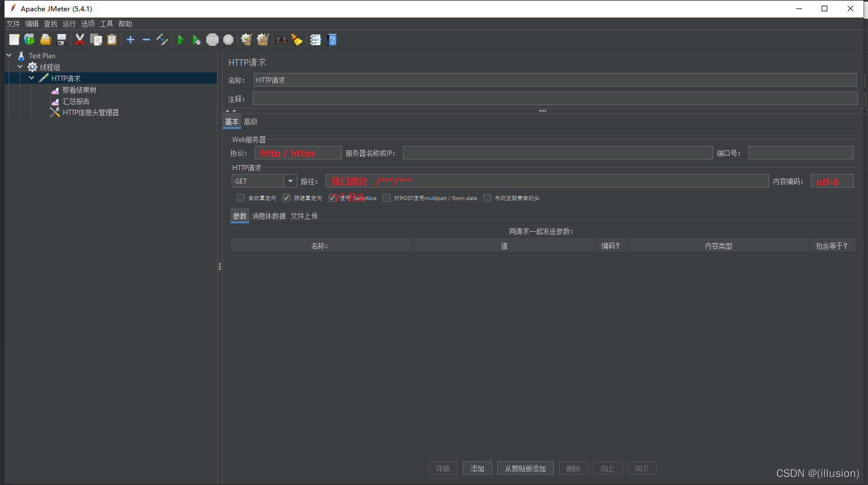The width and height of the screenshot is (868, 485).
Task: Uncheck the 跟随重定向 checkbox
Action: [287, 198]
